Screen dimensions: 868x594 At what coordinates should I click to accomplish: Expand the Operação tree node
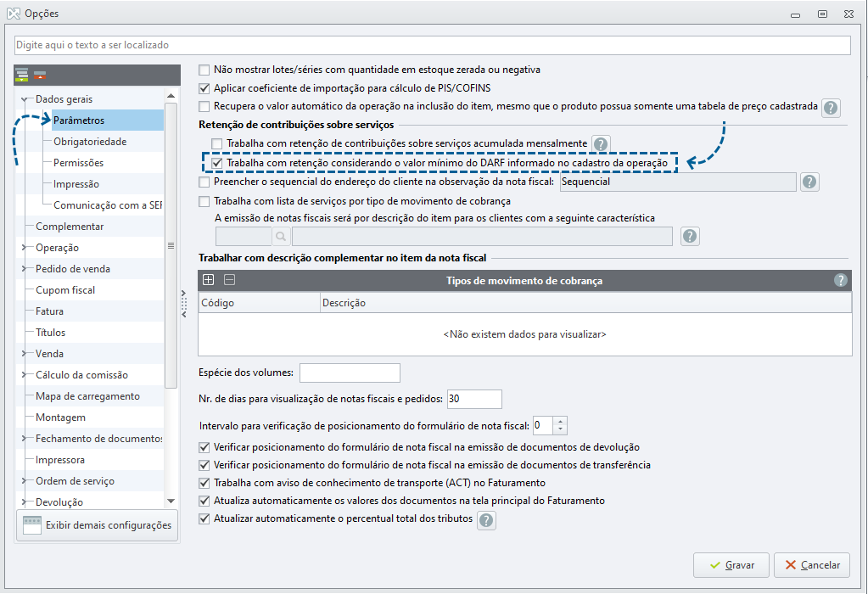(x=25, y=248)
